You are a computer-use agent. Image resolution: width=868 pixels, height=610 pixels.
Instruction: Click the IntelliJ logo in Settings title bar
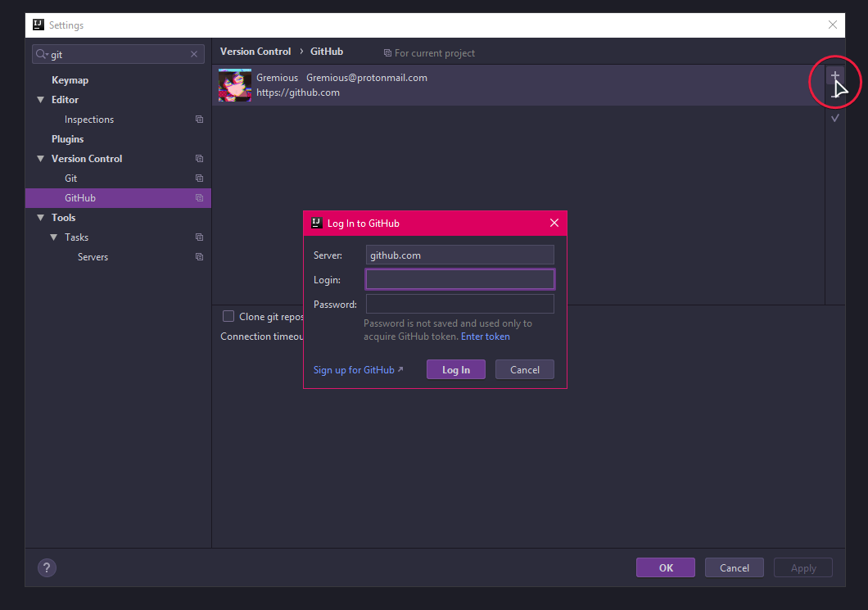click(x=38, y=25)
